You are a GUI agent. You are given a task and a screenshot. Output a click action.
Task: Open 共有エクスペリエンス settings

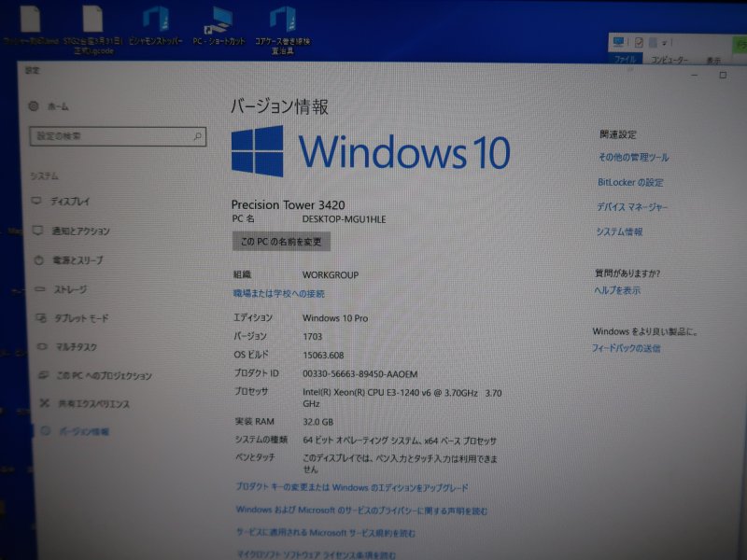(x=85, y=404)
